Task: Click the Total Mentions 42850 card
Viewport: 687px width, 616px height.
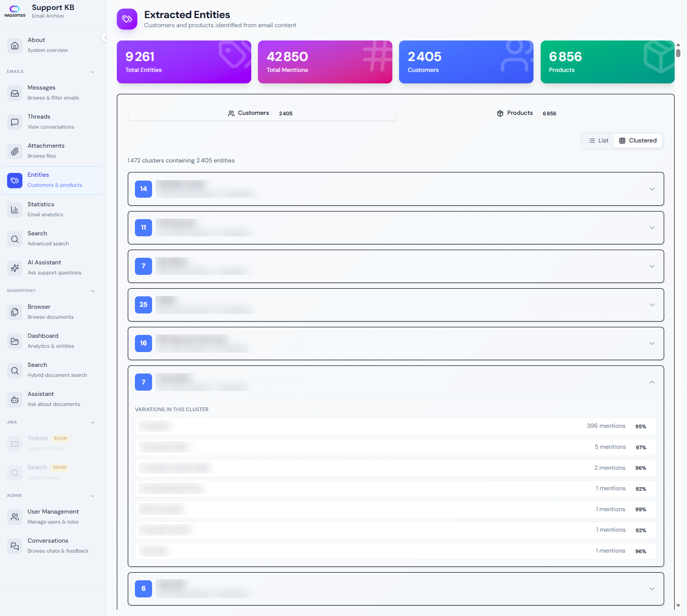Action: [x=325, y=62]
